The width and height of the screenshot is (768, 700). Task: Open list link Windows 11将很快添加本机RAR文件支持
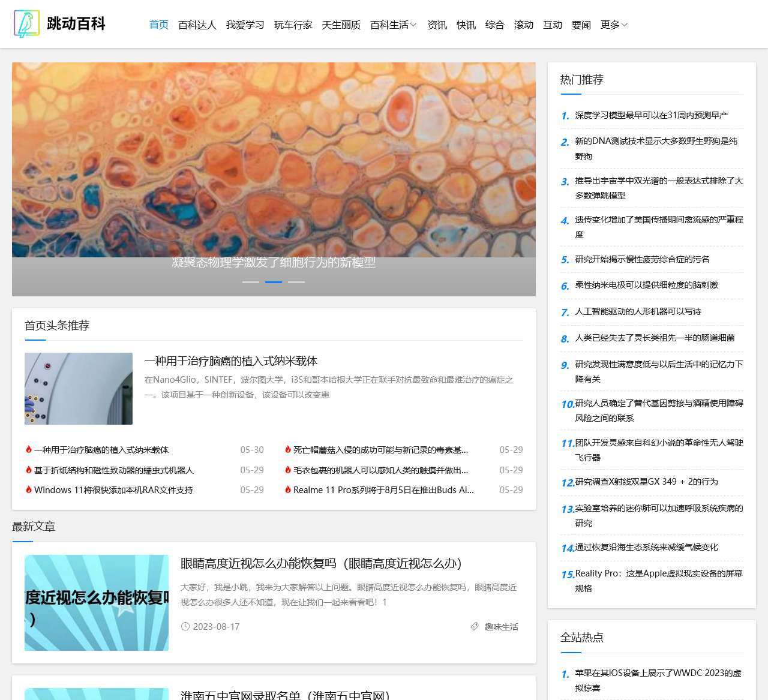(114, 489)
